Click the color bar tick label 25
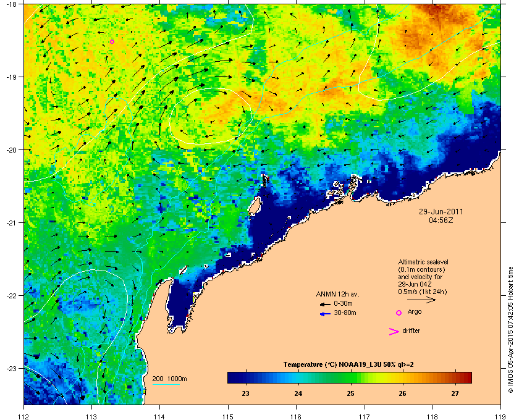This screenshot has width=519, height=420. [350, 393]
